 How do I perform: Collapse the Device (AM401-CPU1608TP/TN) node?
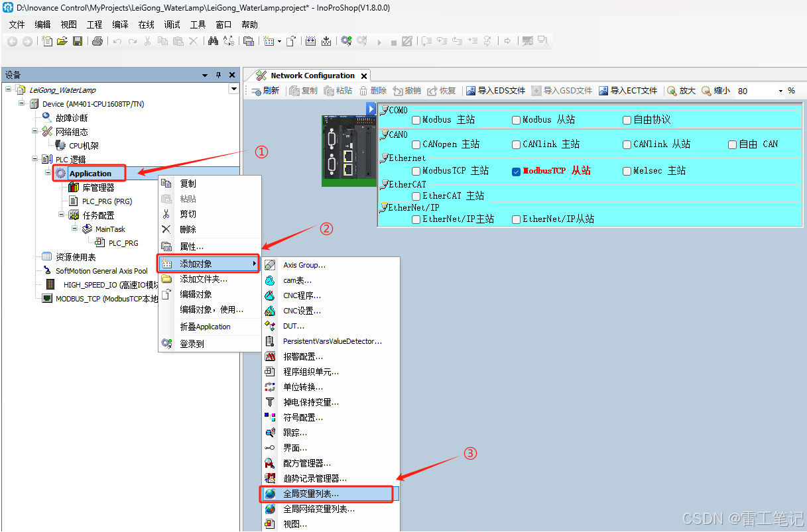click(21, 103)
